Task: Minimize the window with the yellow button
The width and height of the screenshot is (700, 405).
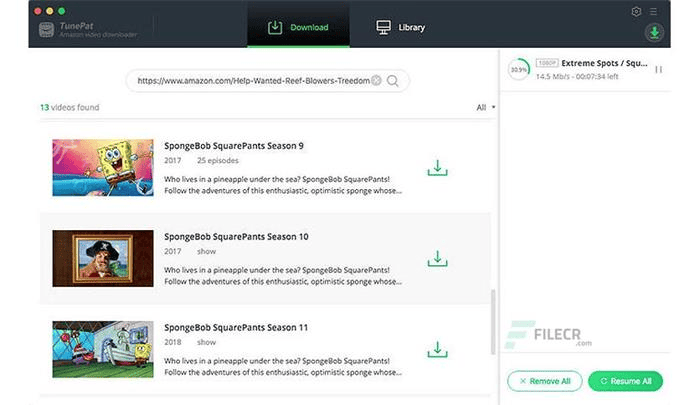Action: coord(50,11)
